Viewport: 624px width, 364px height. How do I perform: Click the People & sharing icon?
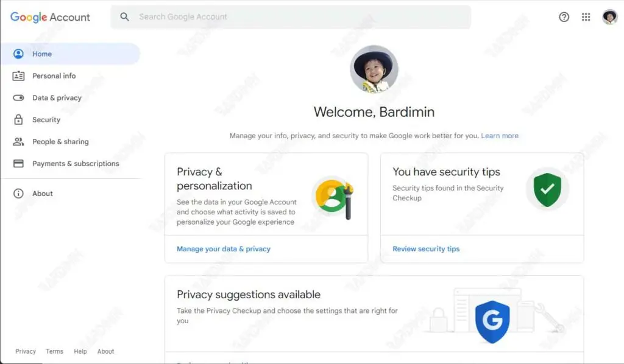pyautogui.click(x=18, y=141)
